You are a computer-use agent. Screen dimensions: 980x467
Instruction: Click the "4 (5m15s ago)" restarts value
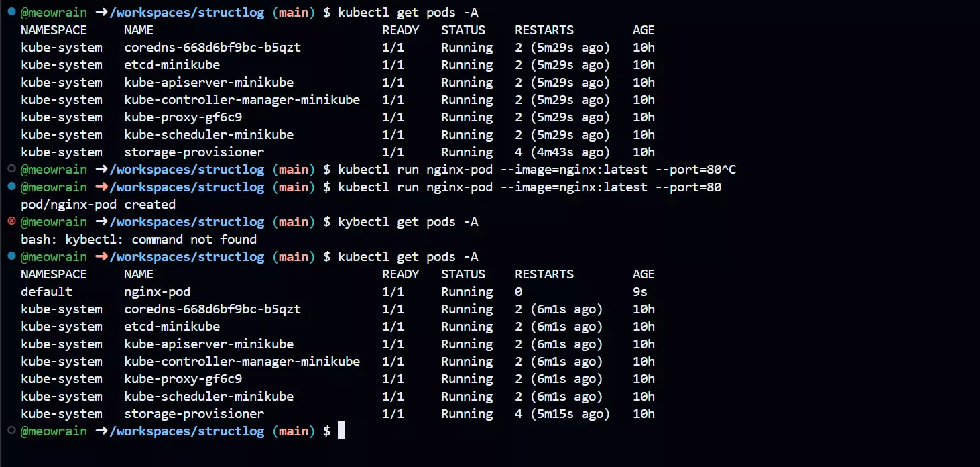point(562,414)
